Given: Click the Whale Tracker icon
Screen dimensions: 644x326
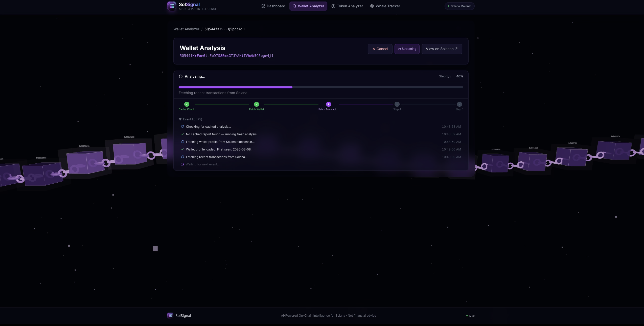Looking at the screenshot, I should [372, 6].
